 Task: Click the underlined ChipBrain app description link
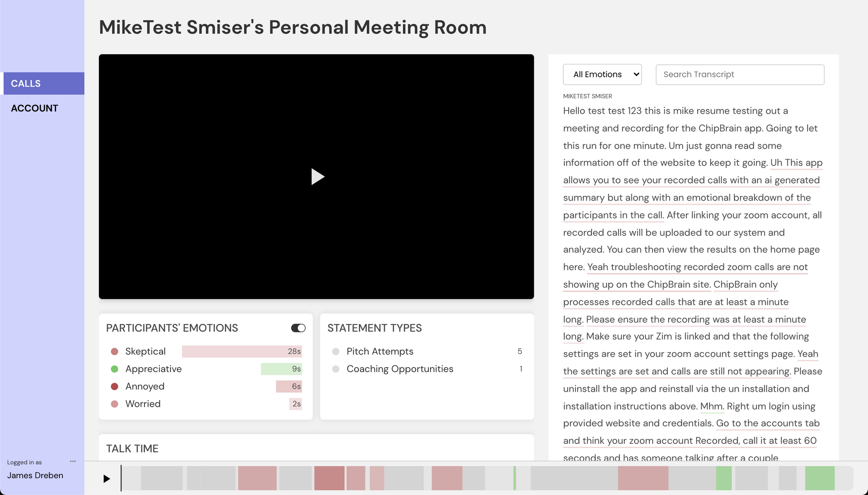tap(691, 179)
